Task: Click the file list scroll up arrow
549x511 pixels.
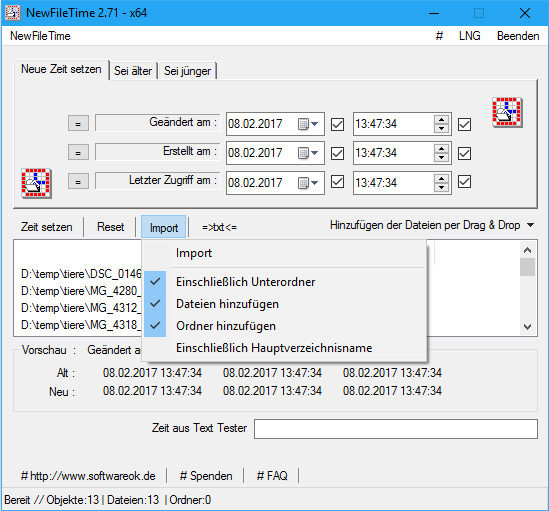Action: [x=528, y=250]
